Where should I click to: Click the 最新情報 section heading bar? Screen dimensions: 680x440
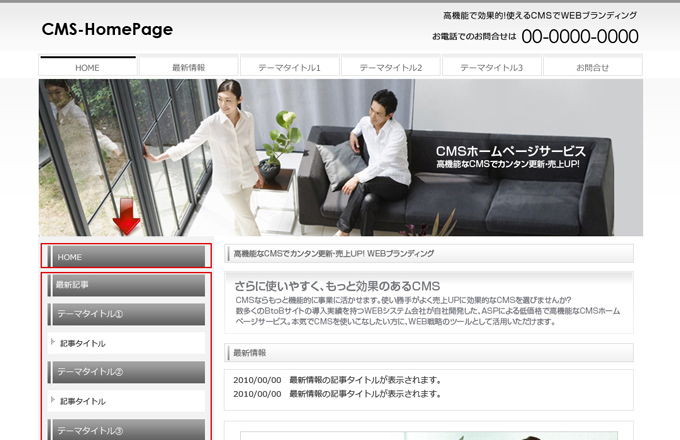[428, 353]
